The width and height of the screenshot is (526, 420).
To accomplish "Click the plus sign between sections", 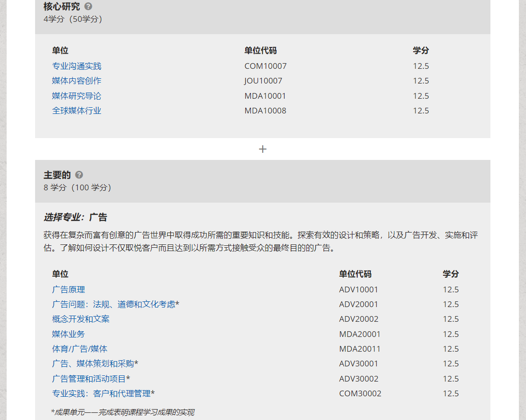I will (263, 149).
